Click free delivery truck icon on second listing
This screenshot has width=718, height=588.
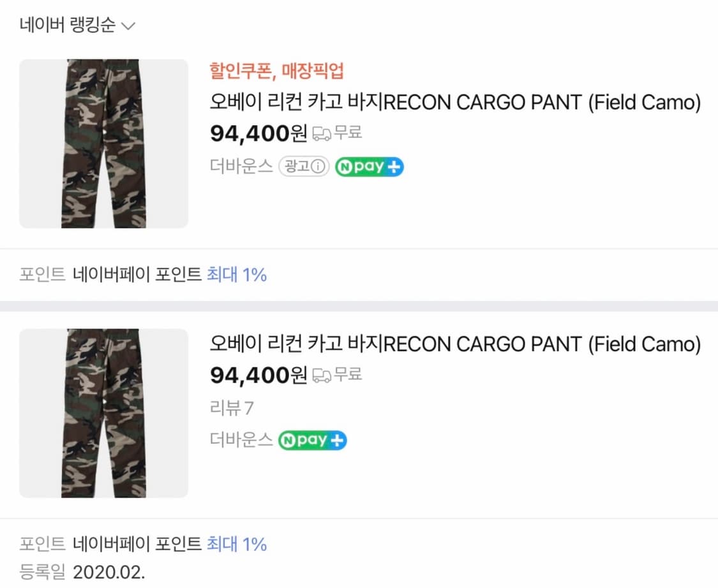click(x=322, y=375)
